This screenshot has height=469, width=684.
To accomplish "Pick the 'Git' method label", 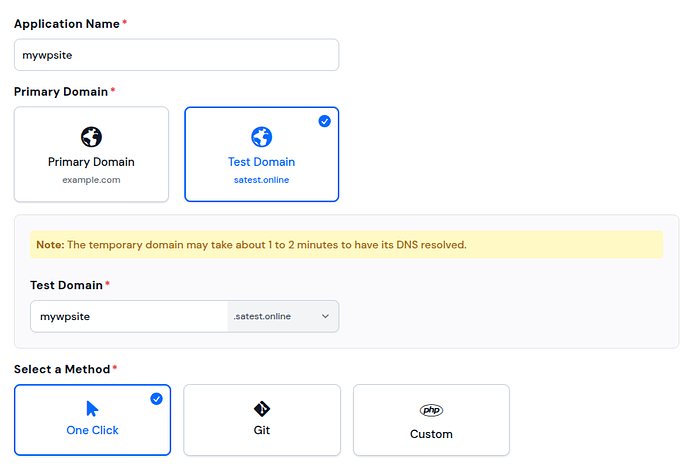I will click(x=262, y=430).
